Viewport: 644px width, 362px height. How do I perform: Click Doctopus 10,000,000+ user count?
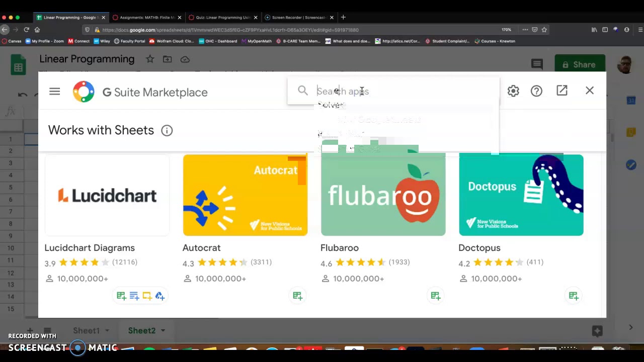coord(496,279)
